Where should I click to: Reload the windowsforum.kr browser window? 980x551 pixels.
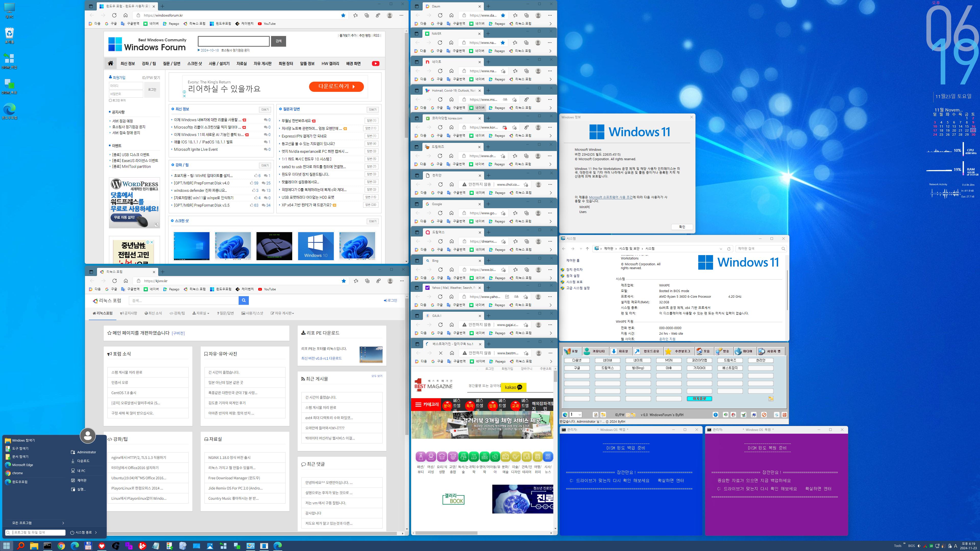click(114, 15)
